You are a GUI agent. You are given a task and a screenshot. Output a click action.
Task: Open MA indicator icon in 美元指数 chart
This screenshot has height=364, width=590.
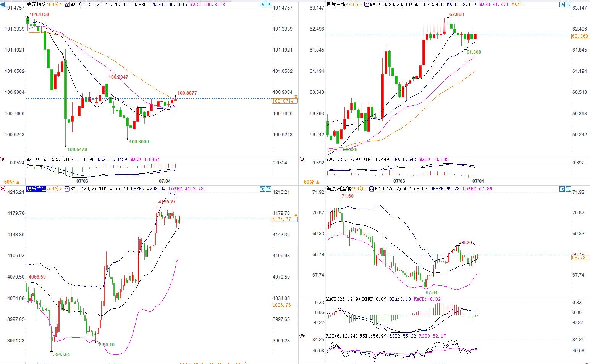point(67,5)
